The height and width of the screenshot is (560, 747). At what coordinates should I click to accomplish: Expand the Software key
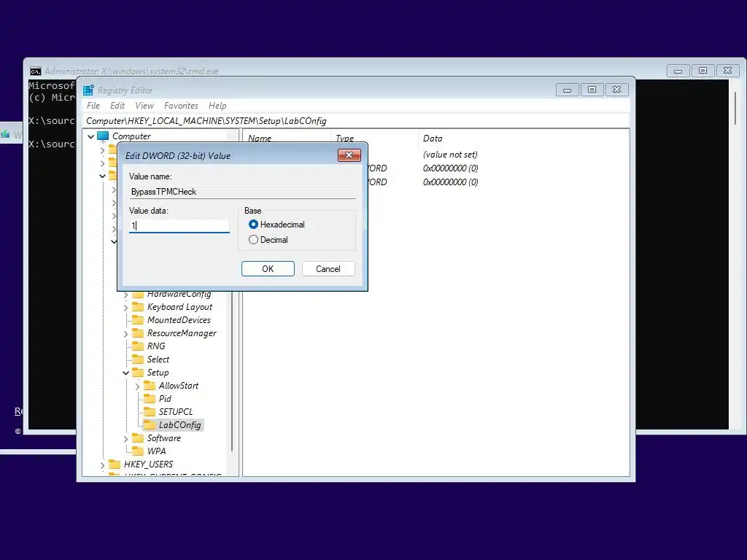[x=125, y=438]
